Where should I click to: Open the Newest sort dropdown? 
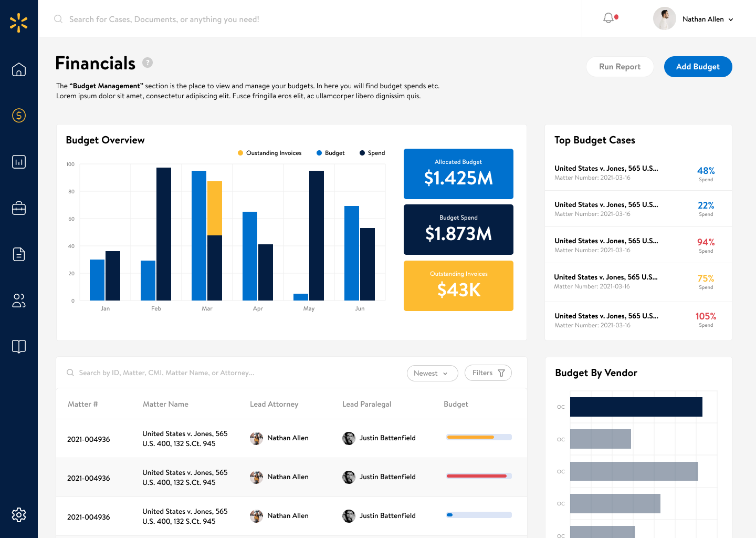coord(432,373)
